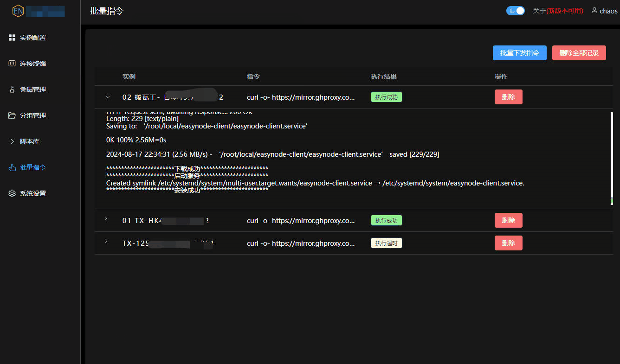Click curl command in TX-125 row
The height and width of the screenshot is (364, 620).
[301, 243]
